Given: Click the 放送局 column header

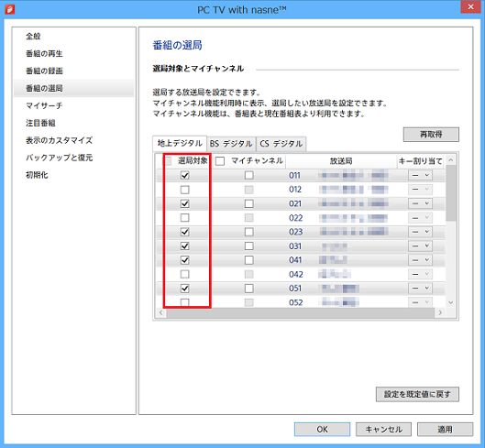Looking at the screenshot, I should [x=341, y=161].
